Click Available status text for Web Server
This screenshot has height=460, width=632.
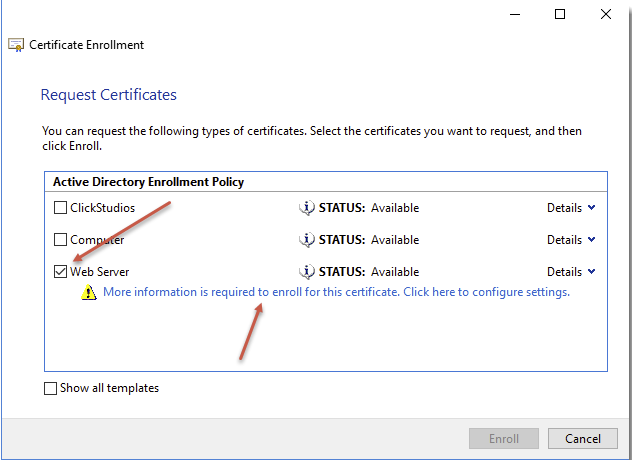[395, 272]
